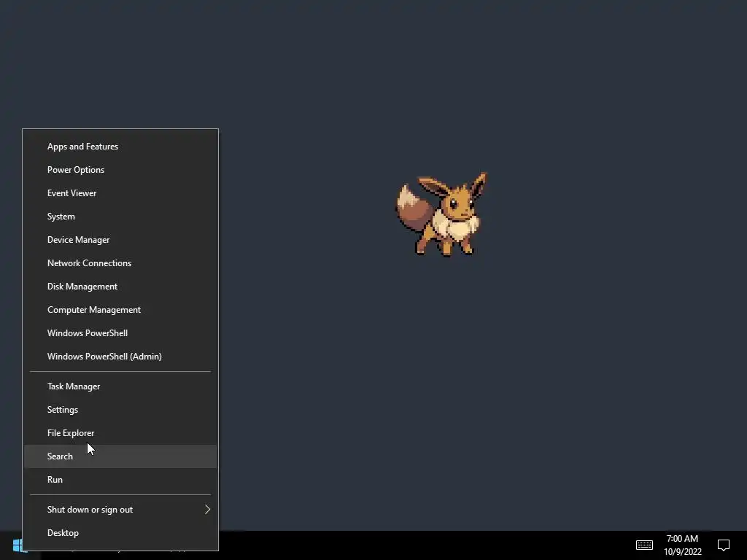
Task: Click the taskbar clock showing 7:00 AM
Action: point(683,545)
